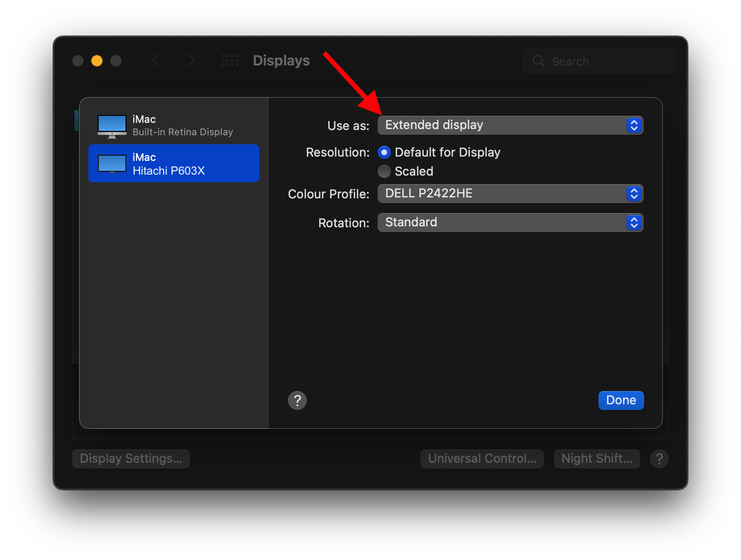Click the Displays window title
This screenshot has width=741, height=560.
(281, 61)
